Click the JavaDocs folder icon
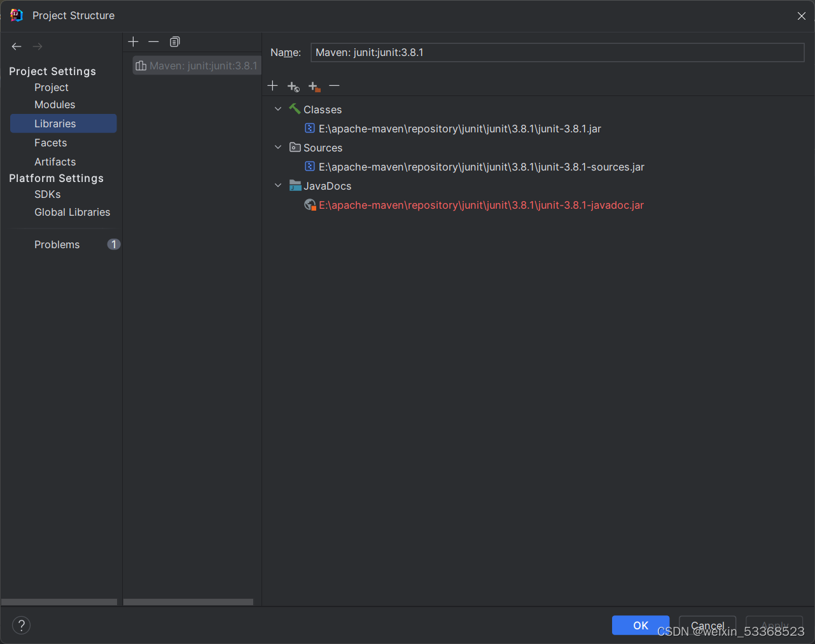Screen dimensions: 815x644 [x=295, y=185]
